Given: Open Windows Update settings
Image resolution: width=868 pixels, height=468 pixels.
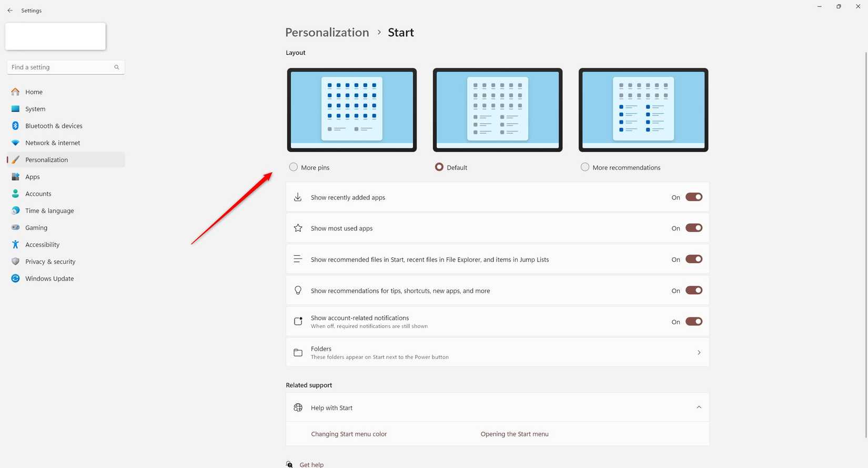Looking at the screenshot, I should coord(49,278).
